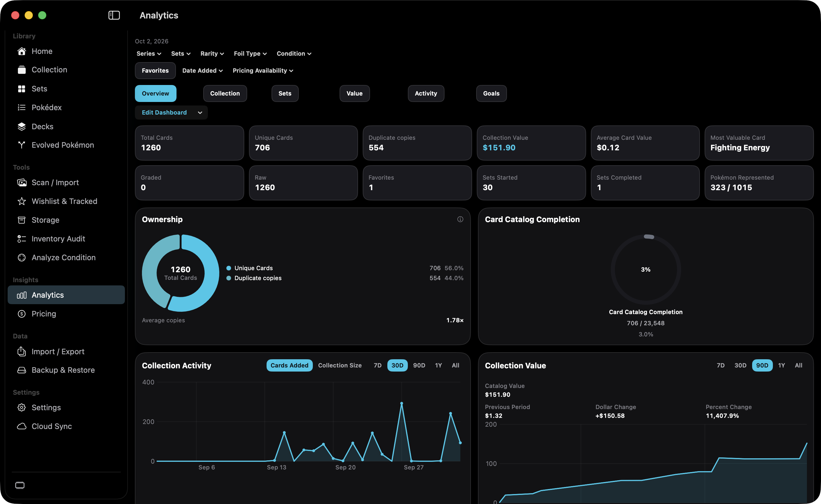821x504 pixels.
Task: Click the Collection stack icon in sidebar
Action: [x=22, y=70]
